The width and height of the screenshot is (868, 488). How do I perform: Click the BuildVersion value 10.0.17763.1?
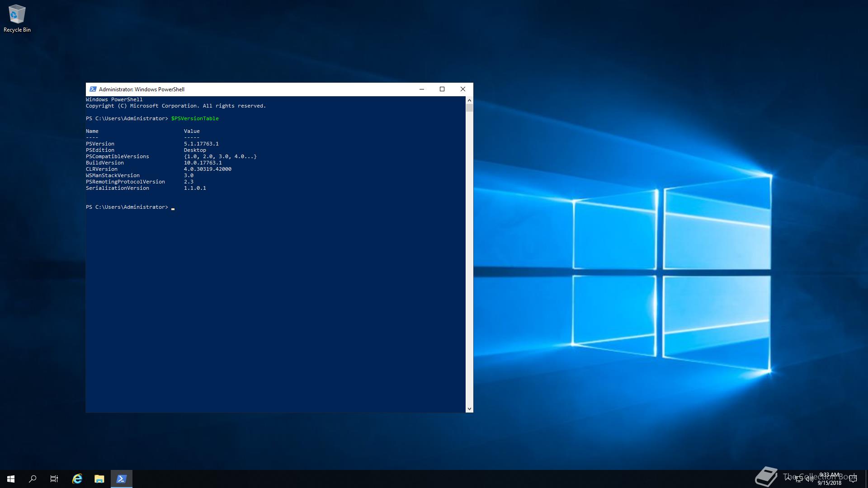[203, 163]
